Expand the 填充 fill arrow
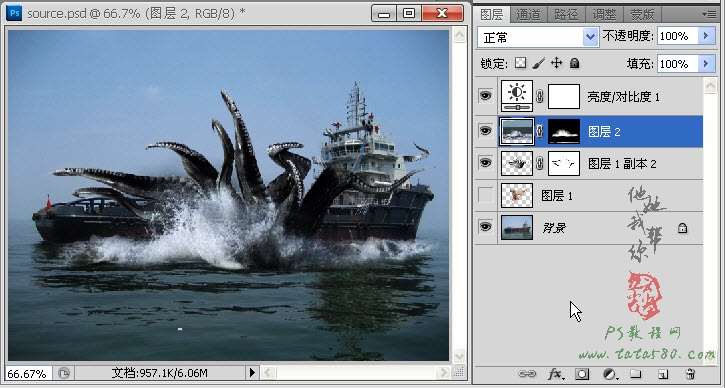The image size is (725, 388). (707, 63)
